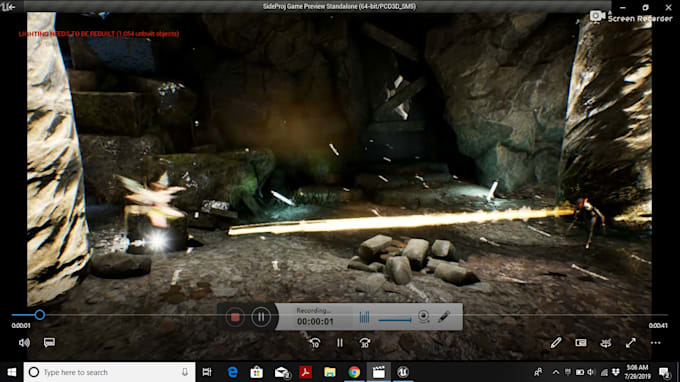Show hidden system tray icons
The height and width of the screenshot is (382, 680).
click(x=556, y=372)
